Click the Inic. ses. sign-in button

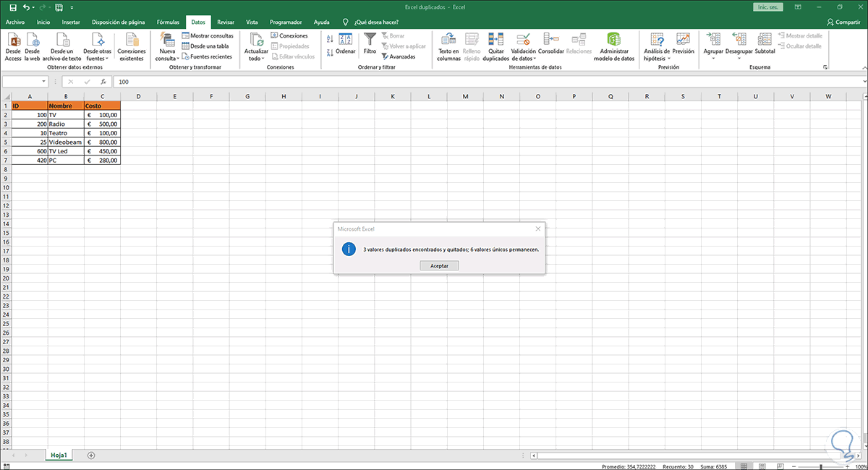tap(767, 7)
